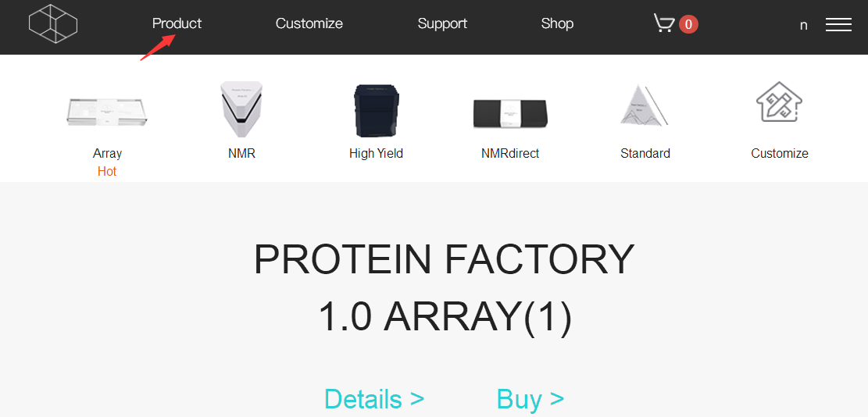Click the Details > link
The image size is (868, 417).
374,399
